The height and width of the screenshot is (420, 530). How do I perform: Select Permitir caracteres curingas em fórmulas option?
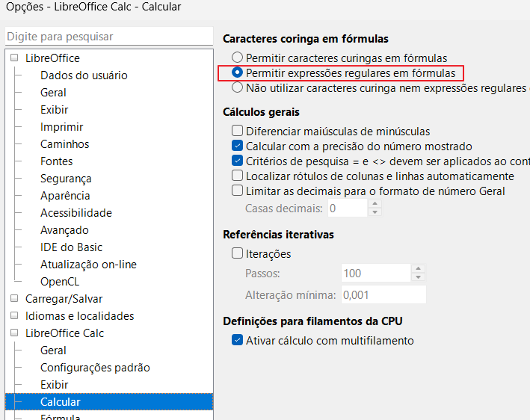coord(237,58)
